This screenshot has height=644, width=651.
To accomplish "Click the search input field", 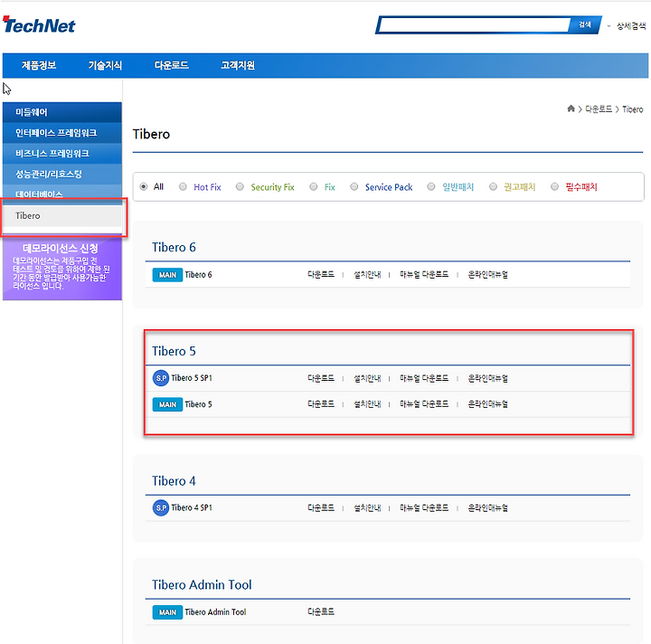I will pyautogui.click(x=474, y=25).
